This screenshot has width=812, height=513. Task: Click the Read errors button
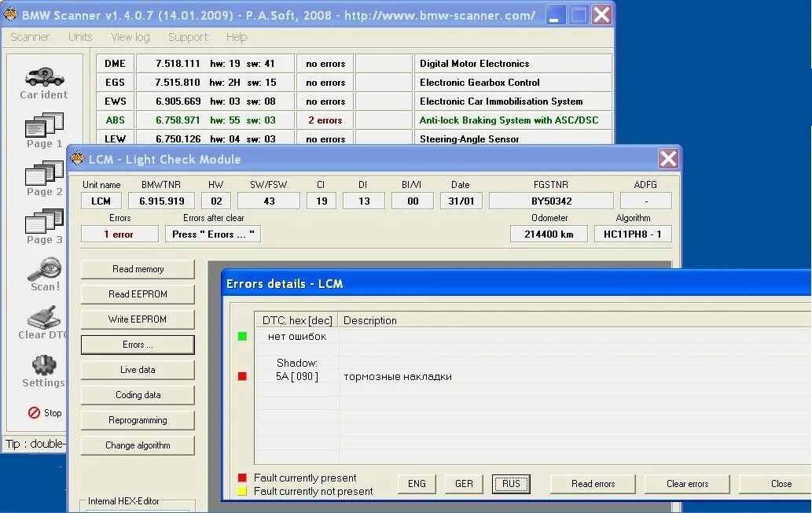point(593,483)
